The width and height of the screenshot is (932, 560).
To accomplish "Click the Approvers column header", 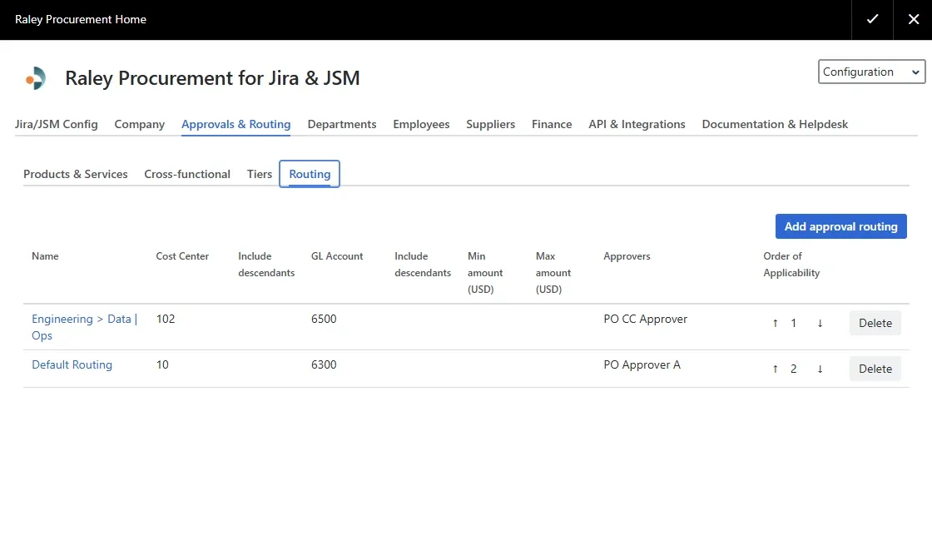I will 627,256.
